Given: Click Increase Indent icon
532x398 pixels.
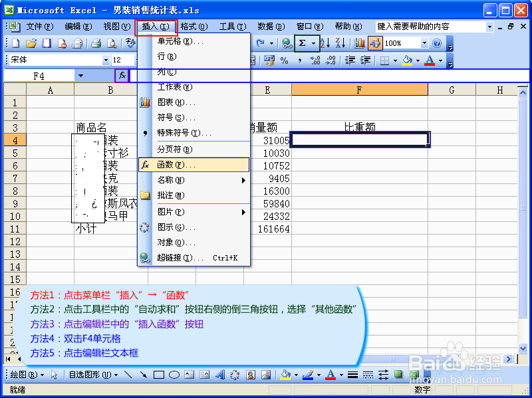Looking at the screenshot, I should 365,60.
